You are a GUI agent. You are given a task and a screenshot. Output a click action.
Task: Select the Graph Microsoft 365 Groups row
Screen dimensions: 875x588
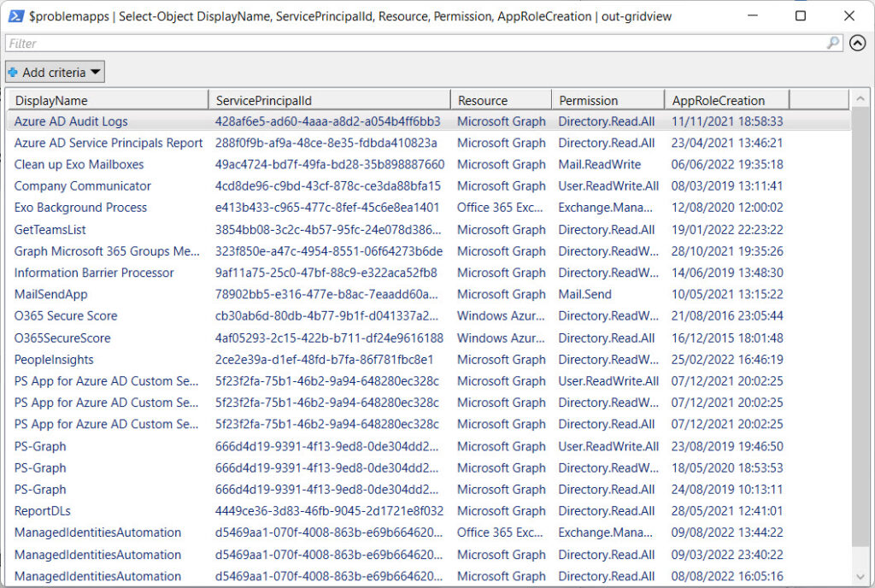(429, 251)
